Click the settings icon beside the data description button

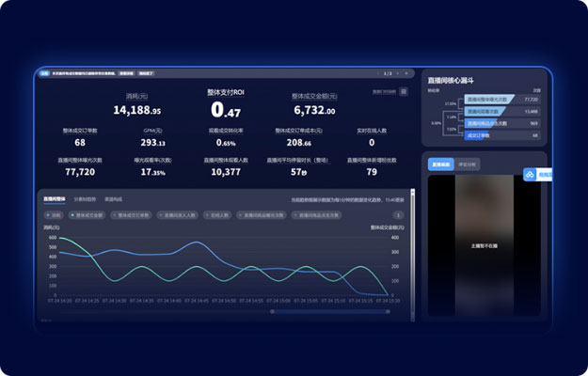tap(404, 91)
